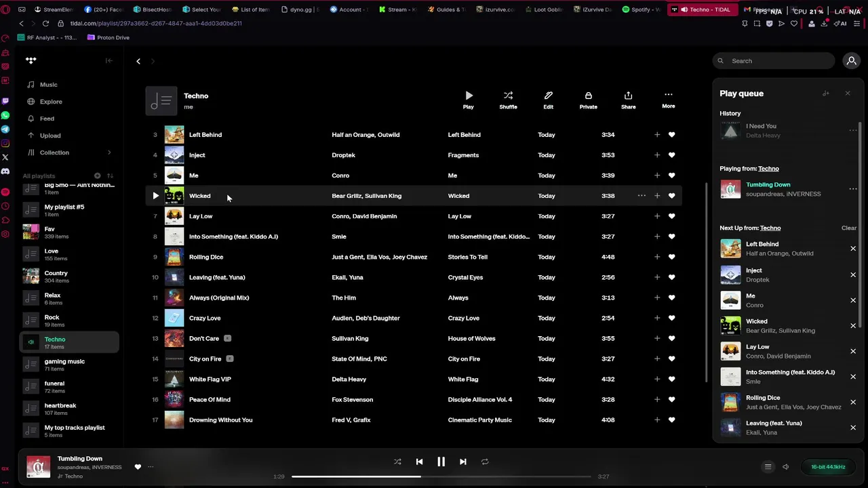Share the Techno playlist
The width and height of the screenshot is (868, 488).
(628, 100)
